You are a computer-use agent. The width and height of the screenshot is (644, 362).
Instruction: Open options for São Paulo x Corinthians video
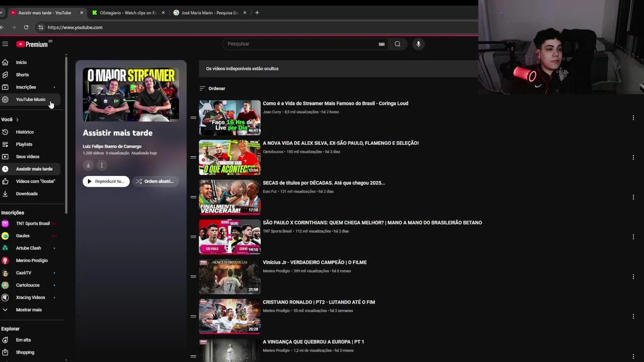pyautogui.click(x=633, y=237)
